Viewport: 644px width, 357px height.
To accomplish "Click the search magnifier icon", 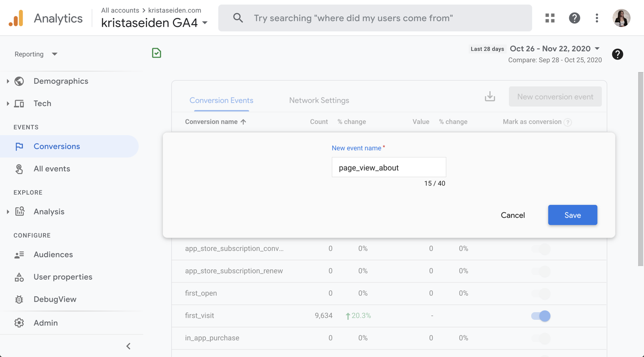I will (x=238, y=18).
